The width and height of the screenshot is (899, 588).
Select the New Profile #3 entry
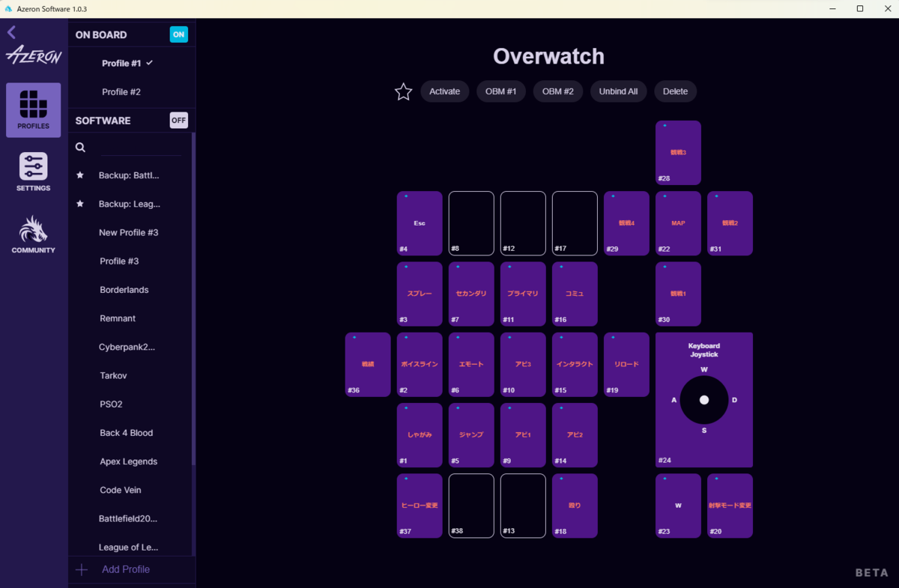coord(129,233)
